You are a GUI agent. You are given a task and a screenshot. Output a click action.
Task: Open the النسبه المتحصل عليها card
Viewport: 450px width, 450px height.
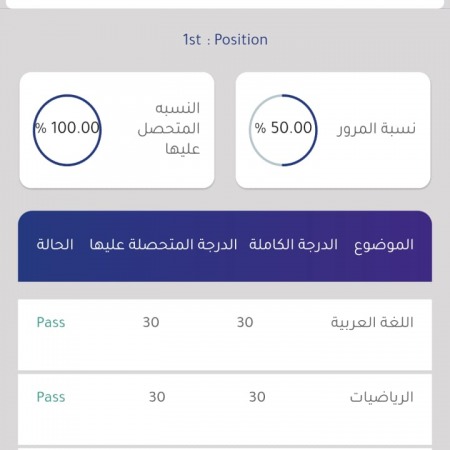point(117,130)
